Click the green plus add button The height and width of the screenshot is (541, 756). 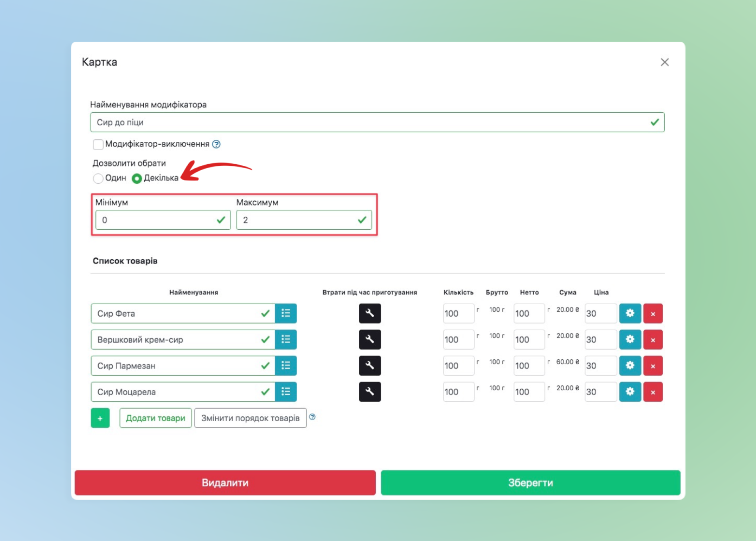coord(100,418)
